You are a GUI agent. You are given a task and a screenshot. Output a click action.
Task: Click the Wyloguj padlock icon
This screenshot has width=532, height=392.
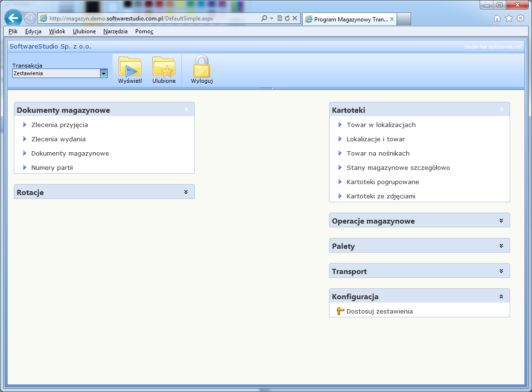pos(201,67)
